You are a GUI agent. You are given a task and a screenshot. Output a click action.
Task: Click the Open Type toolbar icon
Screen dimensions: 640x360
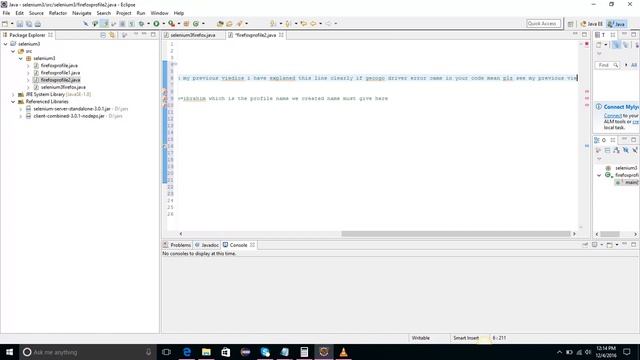click(220, 24)
